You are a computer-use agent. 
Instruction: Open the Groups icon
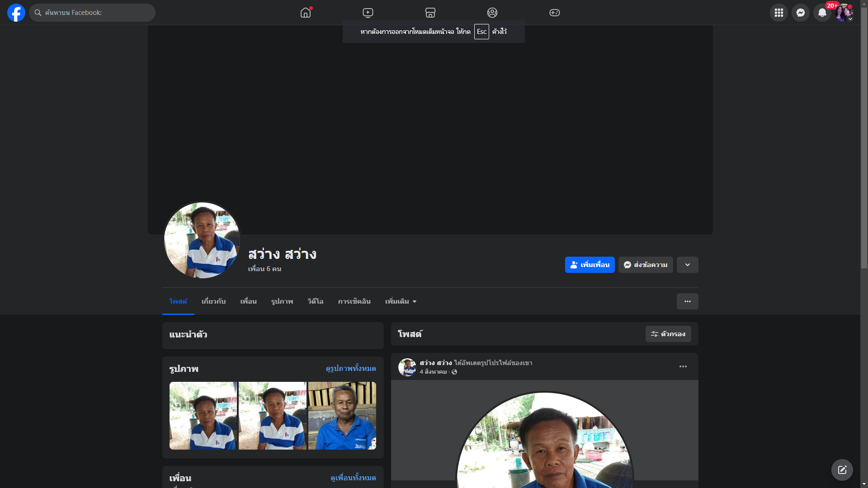pyautogui.click(x=492, y=13)
